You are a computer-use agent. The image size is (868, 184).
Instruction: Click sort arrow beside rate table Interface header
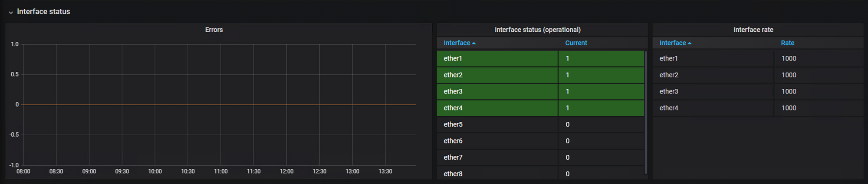click(690, 43)
